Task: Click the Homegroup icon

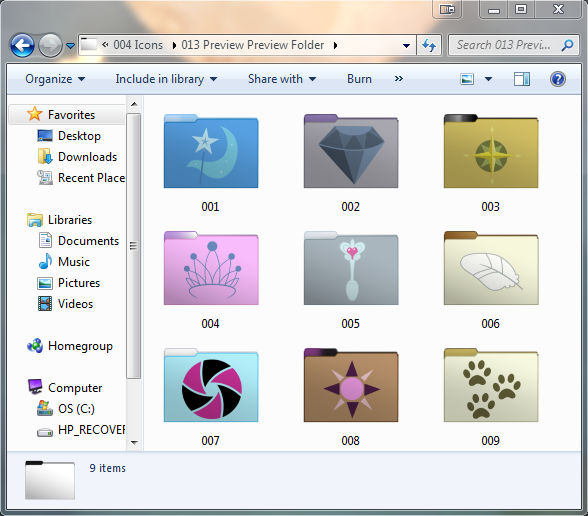Action: (x=35, y=345)
